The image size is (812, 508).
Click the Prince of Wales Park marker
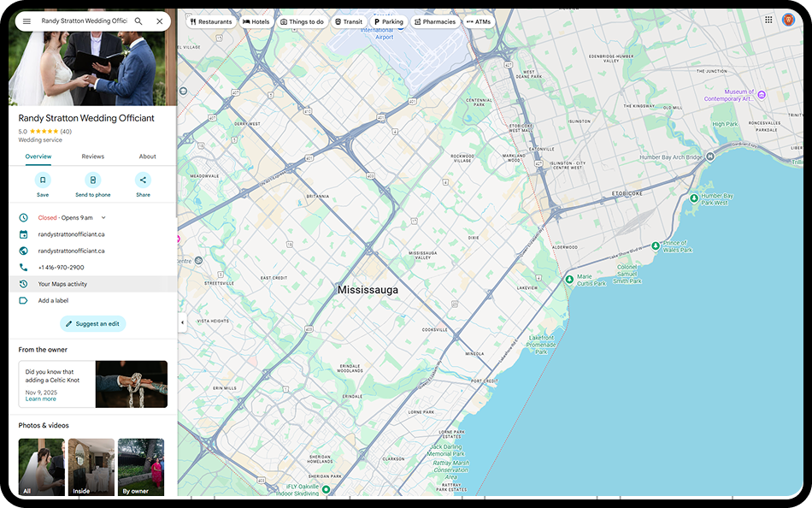[x=655, y=245]
